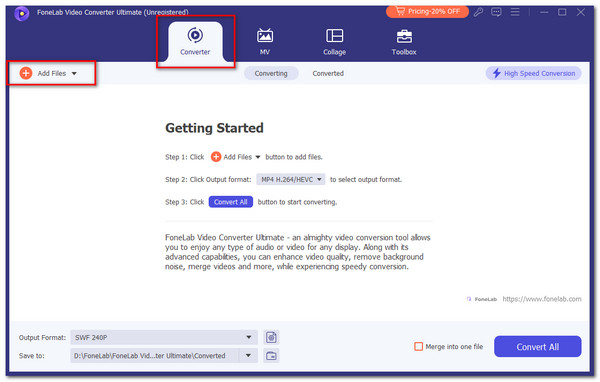The height and width of the screenshot is (382, 600).
Task: Open the Output Format SWF 240P dropdown
Action: [x=164, y=337]
